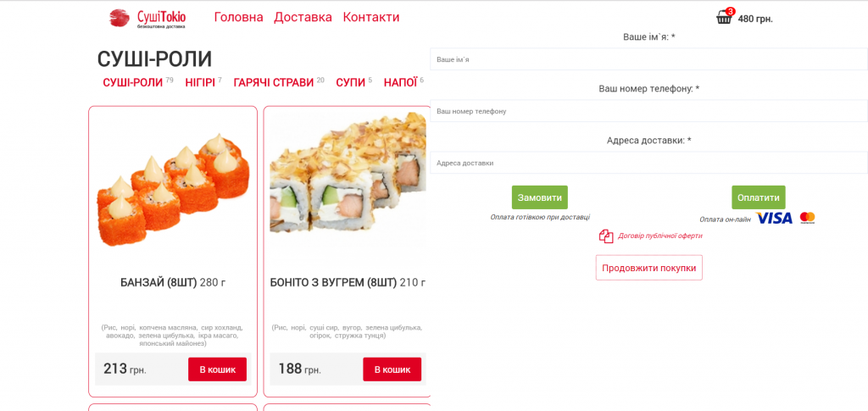Click the Visa payment logo
868x411 pixels.
tap(774, 219)
